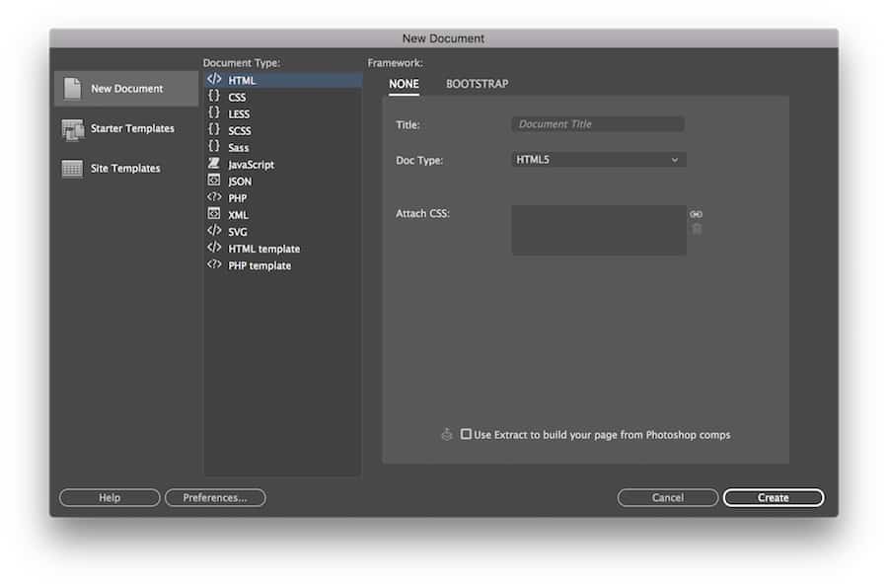Select the HTML document type icon
The height and width of the screenshot is (588, 888).
tap(216, 80)
